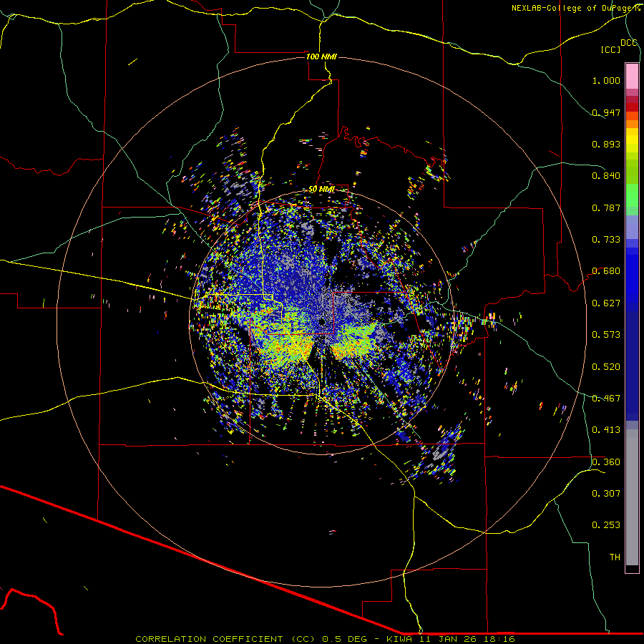Select the DCC label above the color bar
The width and height of the screenshot is (644, 644).
(x=628, y=42)
